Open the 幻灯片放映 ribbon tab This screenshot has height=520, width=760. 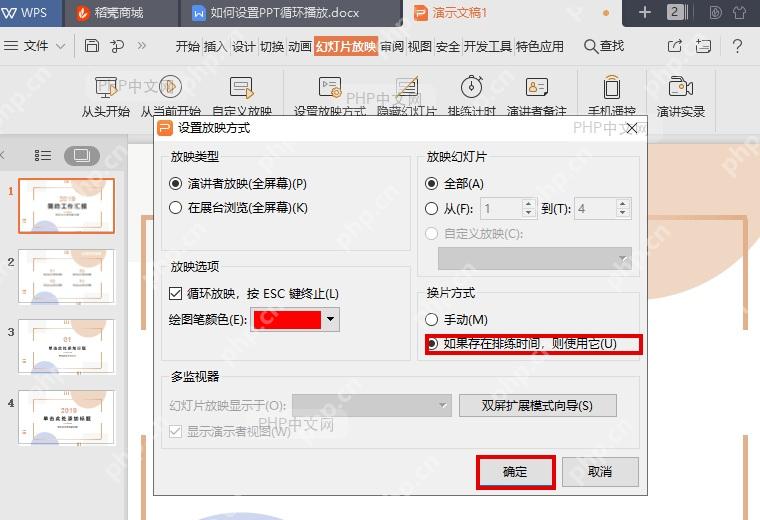[346, 47]
